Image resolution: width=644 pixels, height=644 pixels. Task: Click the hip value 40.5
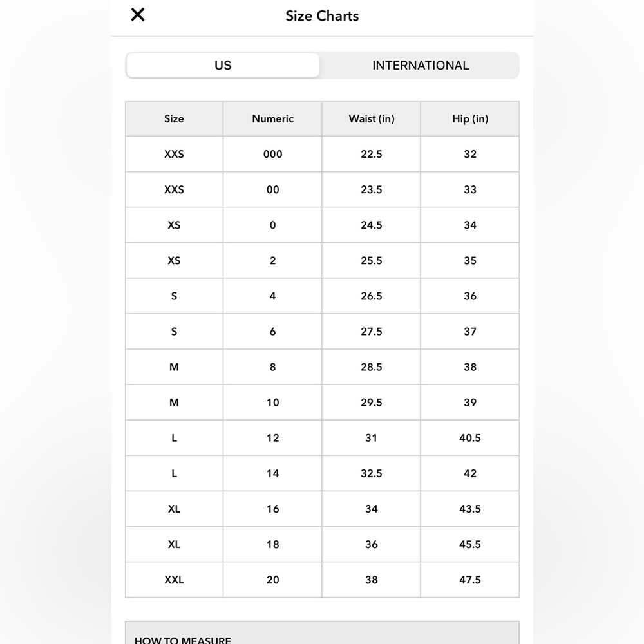470,438
